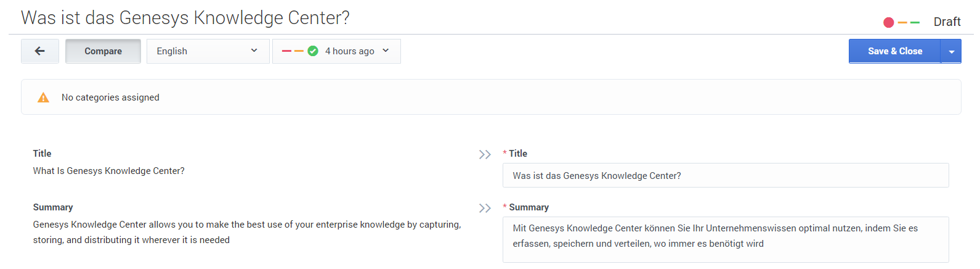Click the 'No categories assigned' notice
980x269 pixels.
110,97
